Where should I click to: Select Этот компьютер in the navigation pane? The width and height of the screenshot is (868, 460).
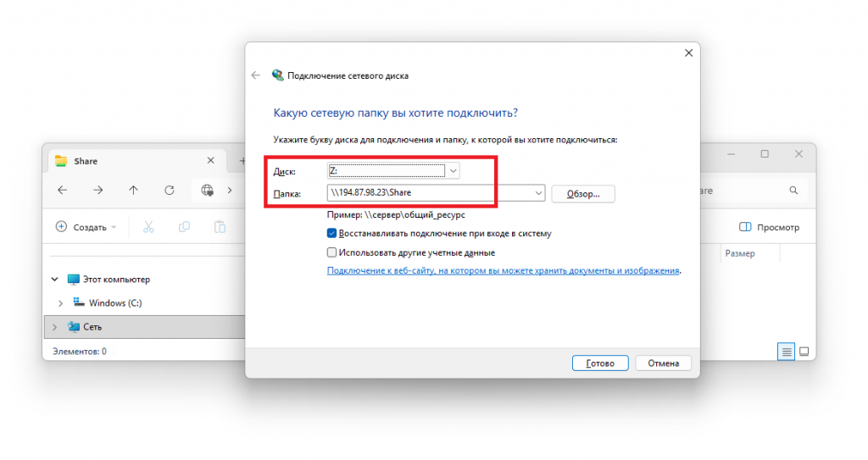click(x=116, y=280)
